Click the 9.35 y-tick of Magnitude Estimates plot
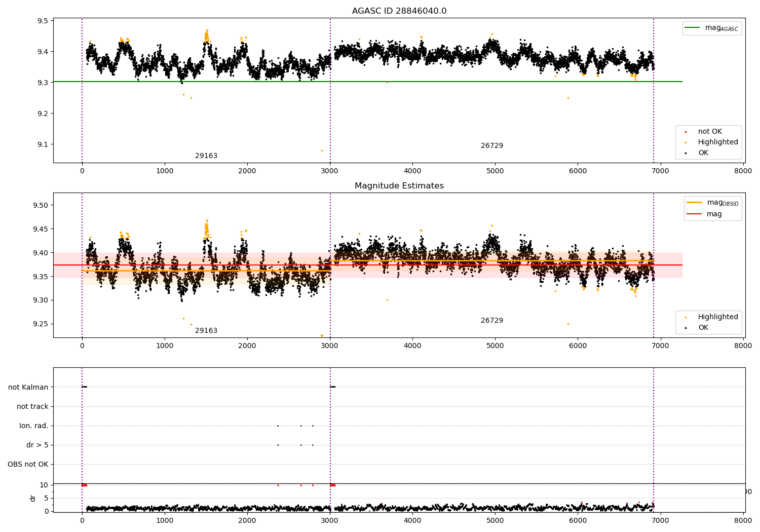This screenshot has width=760, height=532. (x=41, y=277)
